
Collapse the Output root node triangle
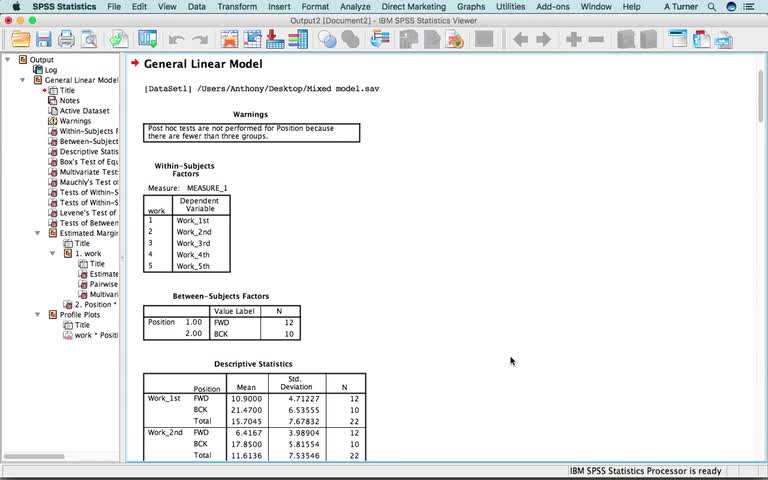[x=7, y=59]
